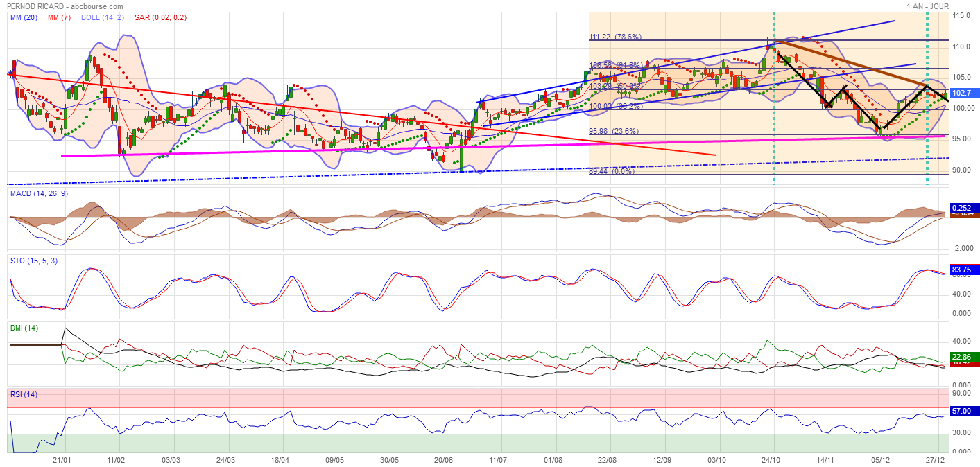The width and height of the screenshot is (980, 467).
Task: Click the RSI axis label 30.00
Action: pyautogui.click(x=963, y=434)
